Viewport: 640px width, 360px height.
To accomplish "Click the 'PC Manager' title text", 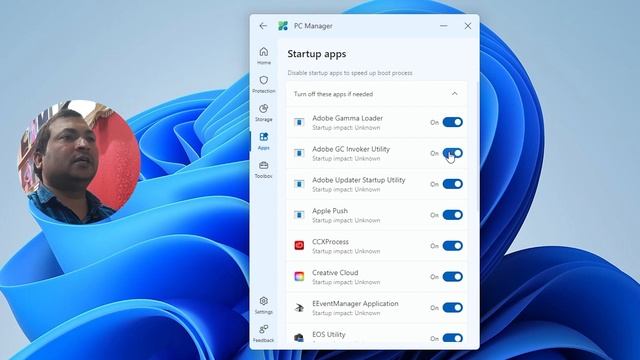I will 313,26.
